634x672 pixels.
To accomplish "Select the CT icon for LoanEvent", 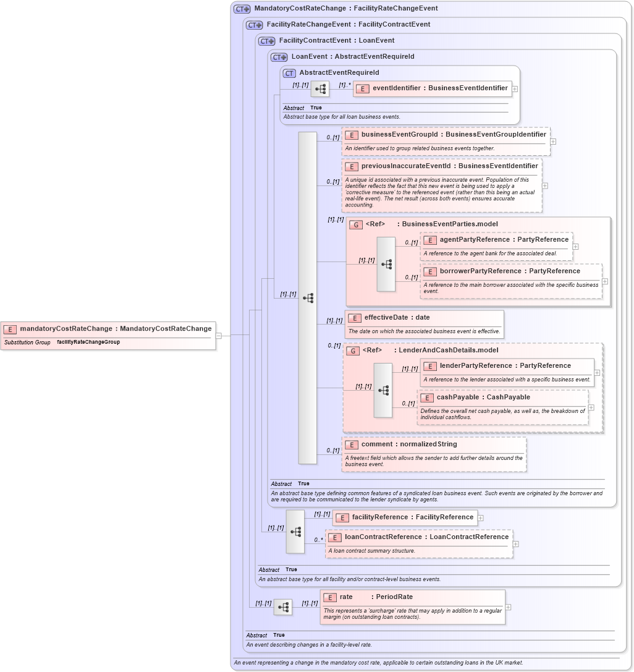I will coord(279,56).
